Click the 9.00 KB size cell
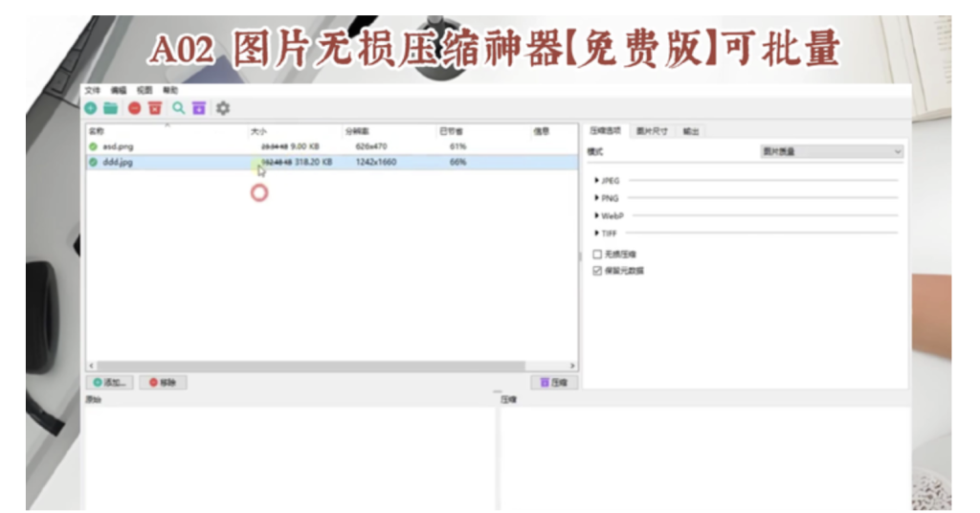 [305, 146]
